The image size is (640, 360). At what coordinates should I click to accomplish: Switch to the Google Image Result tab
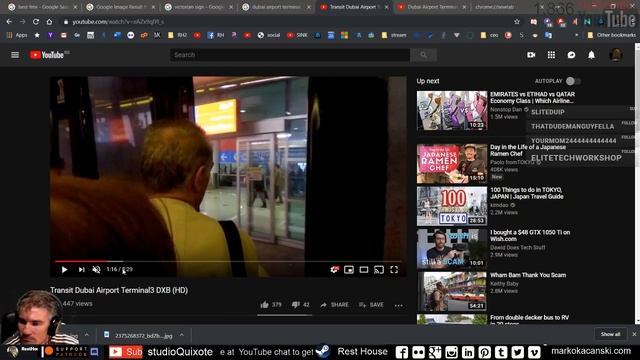pos(120,7)
